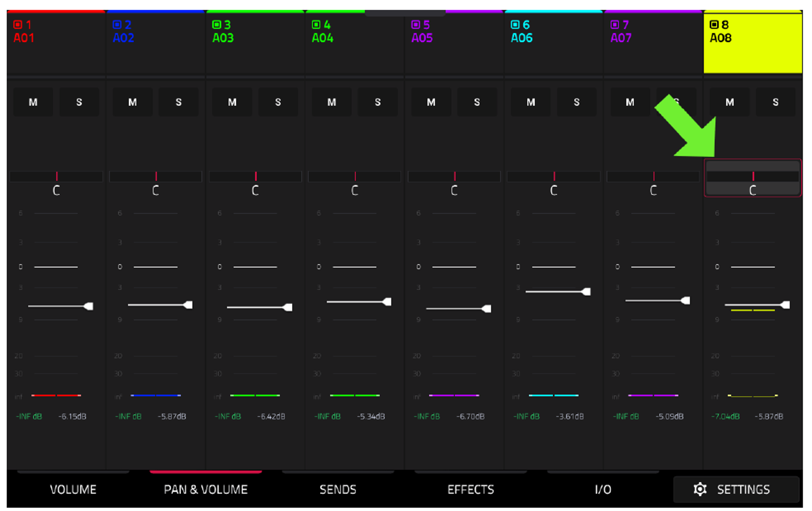The width and height of the screenshot is (812, 511).
Task: Click the pad icon on channel A06
Action: 515,25
